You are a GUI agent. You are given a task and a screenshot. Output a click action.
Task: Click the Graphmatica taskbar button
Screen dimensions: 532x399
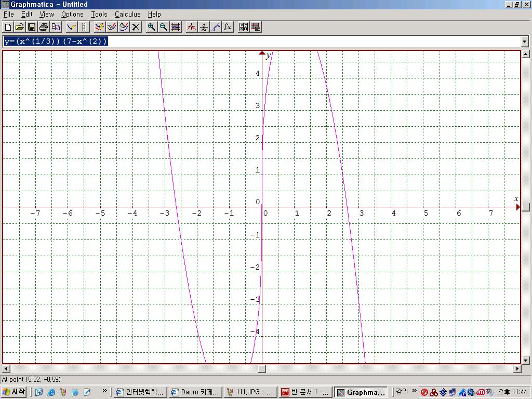click(361, 392)
